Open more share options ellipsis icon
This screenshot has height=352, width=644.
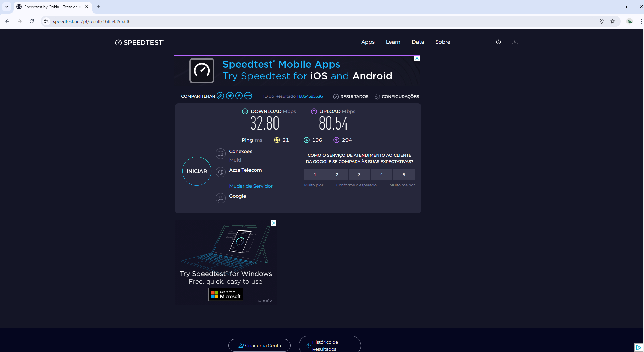point(248,96)
